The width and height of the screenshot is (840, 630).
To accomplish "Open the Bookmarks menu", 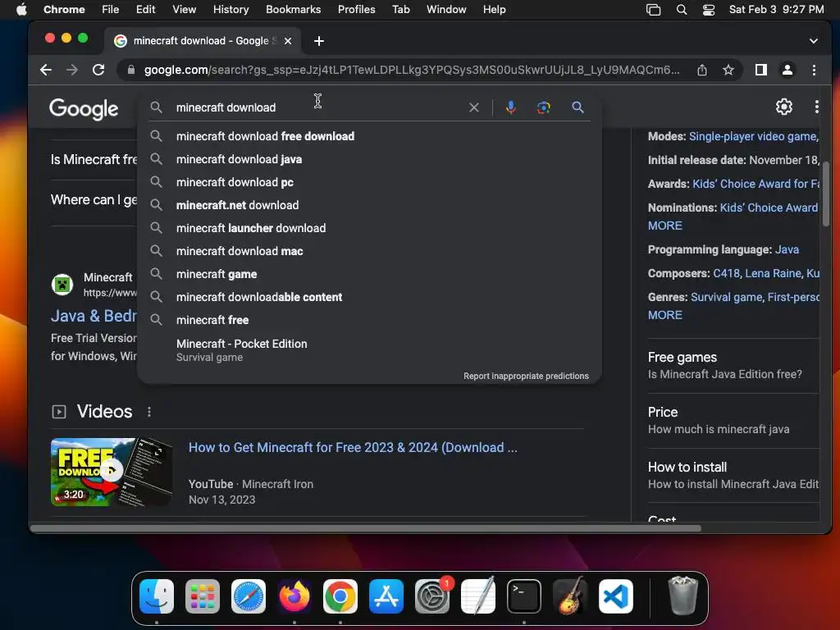I will 293,10.
